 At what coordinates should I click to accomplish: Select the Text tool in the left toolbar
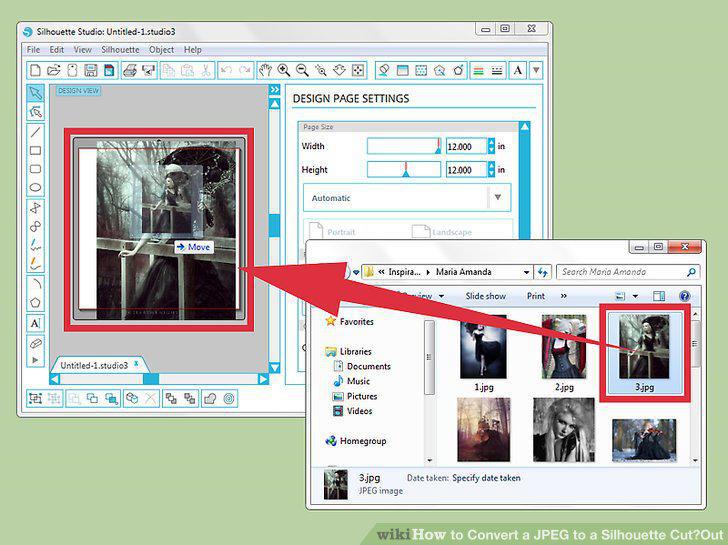(35, 323)
